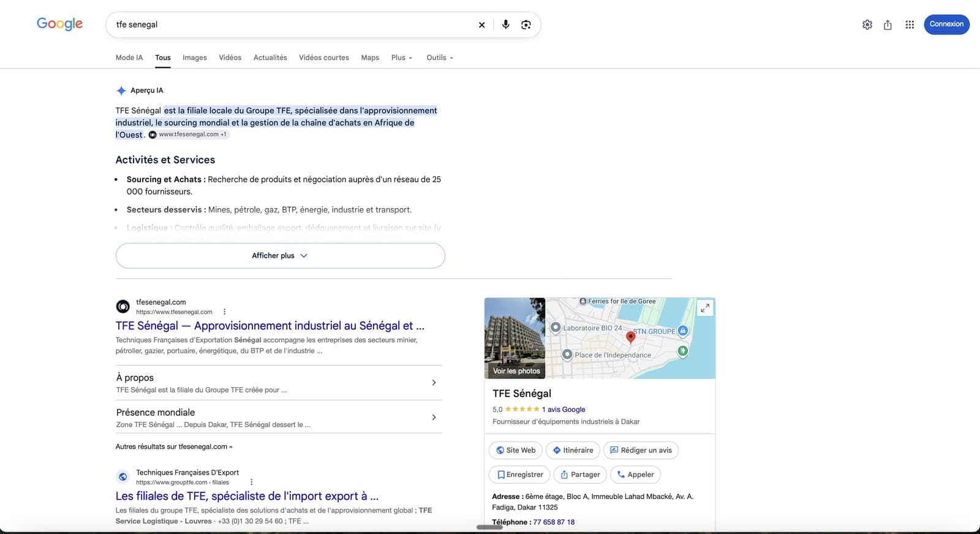
Task: Open the quick settings gear icon
Action: pos(867,24)
